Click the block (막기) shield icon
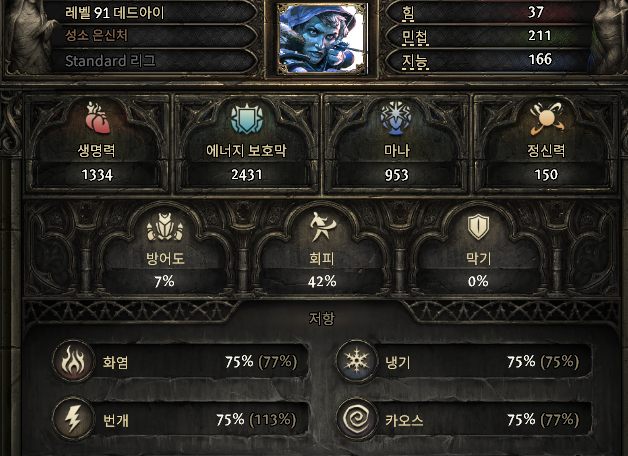Viewport: 628px width, 456px height. (x=478, y=227)
